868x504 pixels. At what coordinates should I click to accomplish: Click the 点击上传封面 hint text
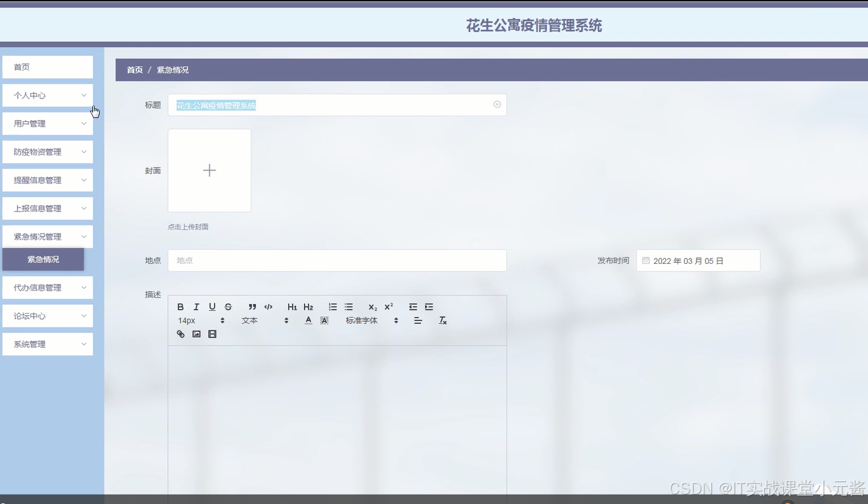[x=188, y=227]
